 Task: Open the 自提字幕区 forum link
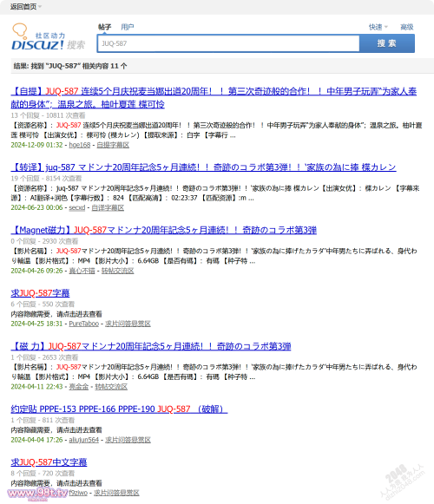coord(113,145)
